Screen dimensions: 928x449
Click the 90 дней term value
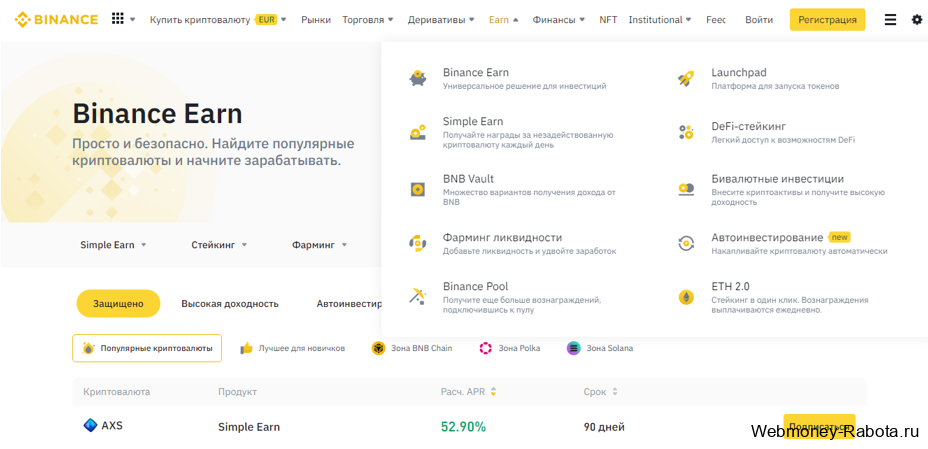pyautogui.click(x=604, y=427)
